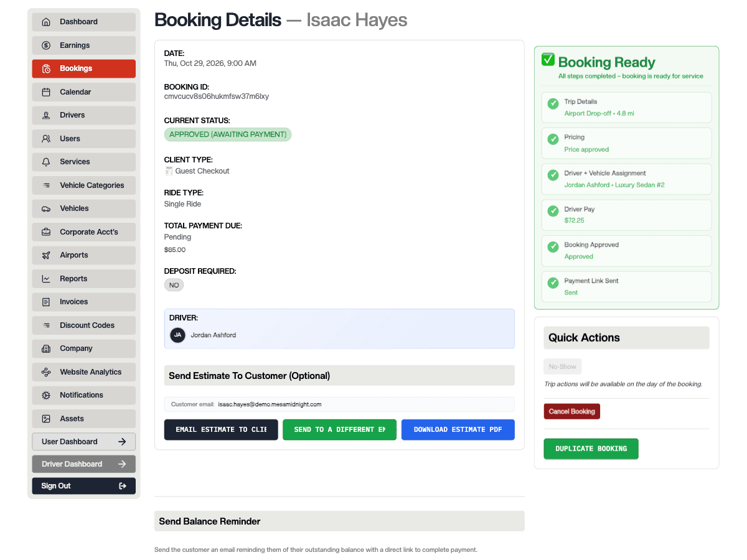Select Invoices in the sidebar
Viewport: 747px width, 560px height.
(x=84, y=302)
